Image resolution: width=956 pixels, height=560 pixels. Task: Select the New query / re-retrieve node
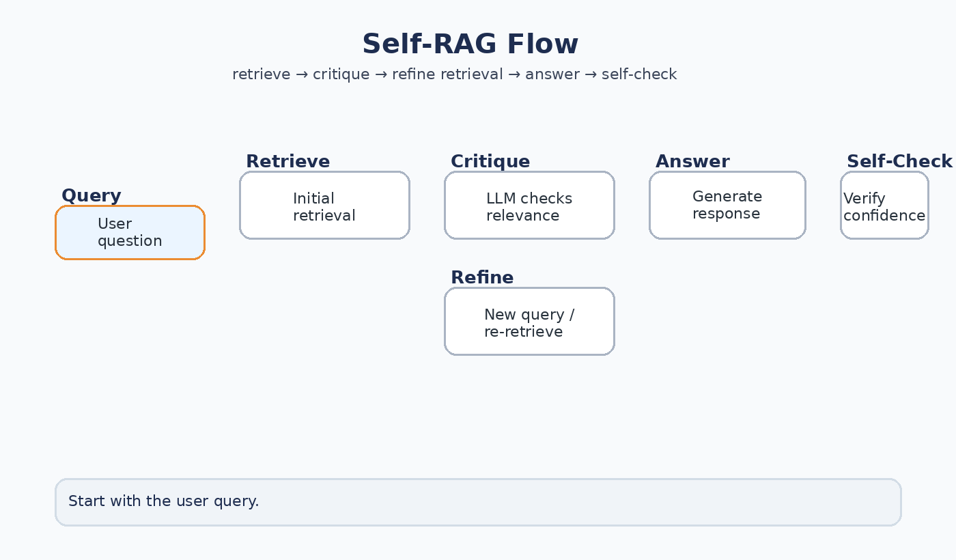coord(529,321)
